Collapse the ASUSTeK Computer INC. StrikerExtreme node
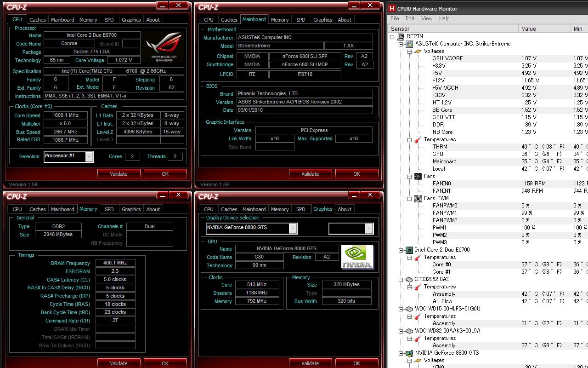 tap(401, 44)
